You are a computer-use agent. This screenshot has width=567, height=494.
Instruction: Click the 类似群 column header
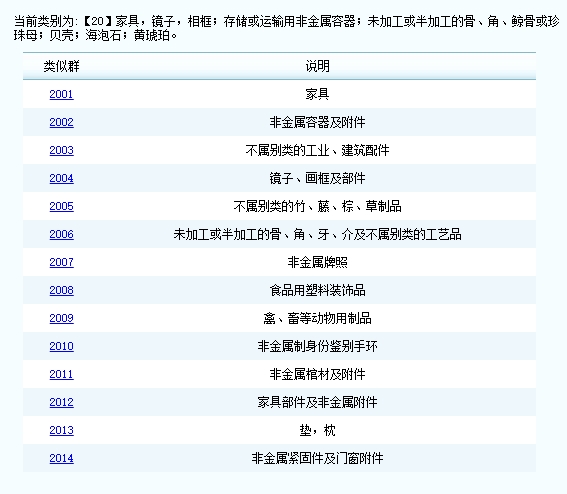click(x=61, y=67)
